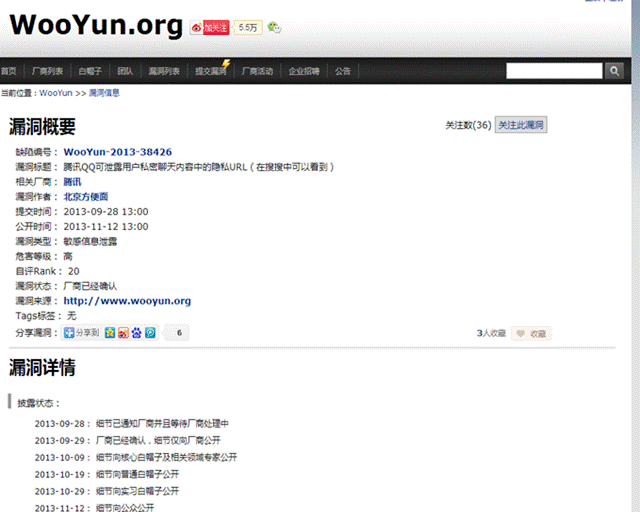Screen dimensions: 640x512
Task: Open the http://www.wooyun.org source link
Action: 127,301
